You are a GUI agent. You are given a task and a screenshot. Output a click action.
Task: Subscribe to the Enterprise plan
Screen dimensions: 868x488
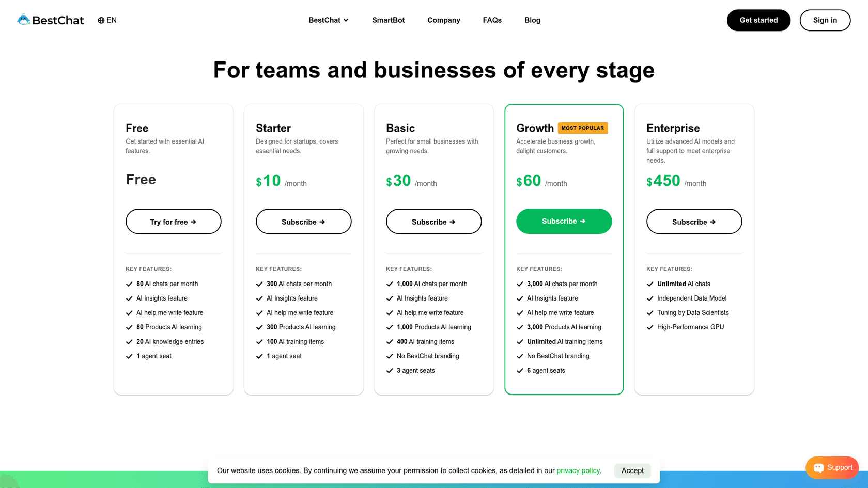(x=694, y=222)
